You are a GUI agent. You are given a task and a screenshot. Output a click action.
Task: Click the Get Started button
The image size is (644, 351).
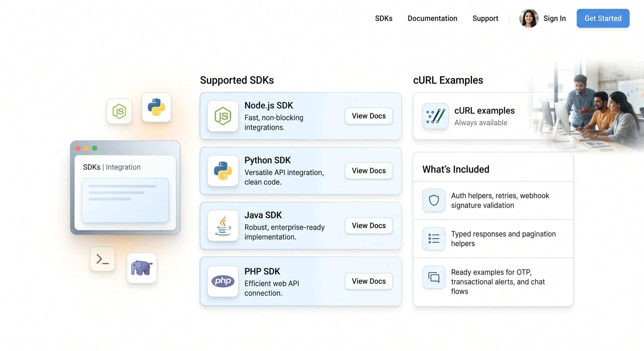[x=603, y=18]
